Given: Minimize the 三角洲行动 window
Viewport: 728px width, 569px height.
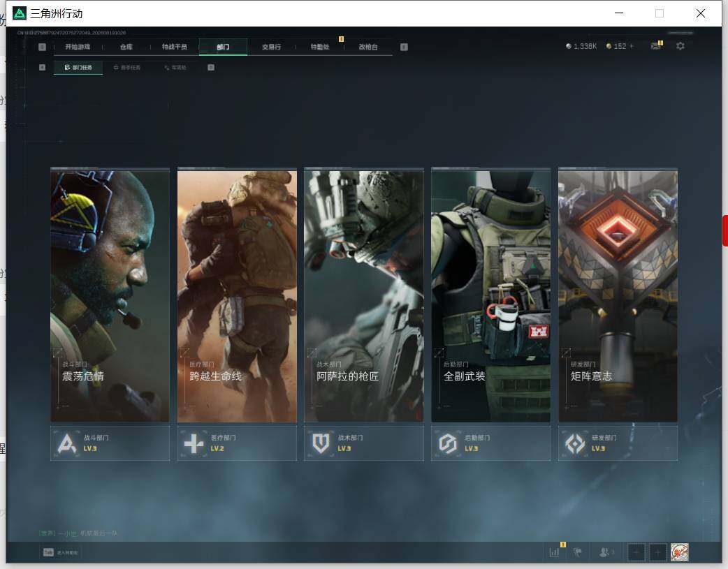Looking at the screenshot, I should 619,13.
